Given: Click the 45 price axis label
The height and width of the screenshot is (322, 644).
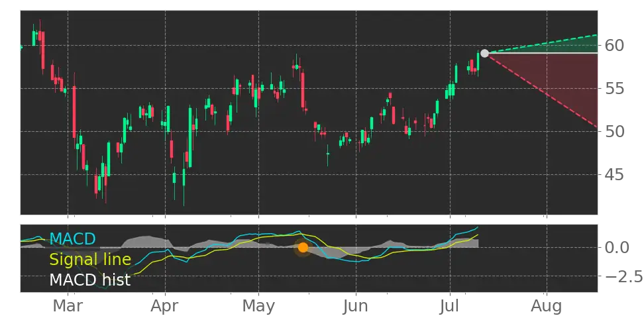Looking at the screenshot, I should (614, 175).
